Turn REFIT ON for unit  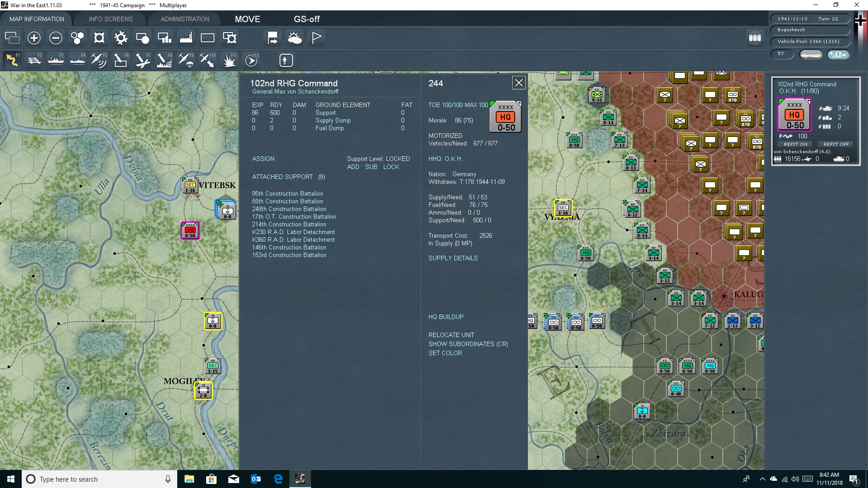pos(795,144)
